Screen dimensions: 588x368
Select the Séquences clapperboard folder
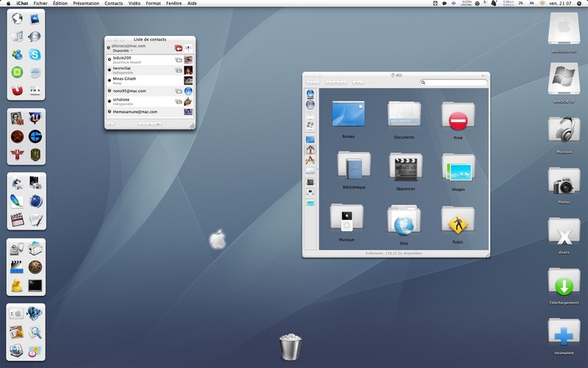point(406,168)
